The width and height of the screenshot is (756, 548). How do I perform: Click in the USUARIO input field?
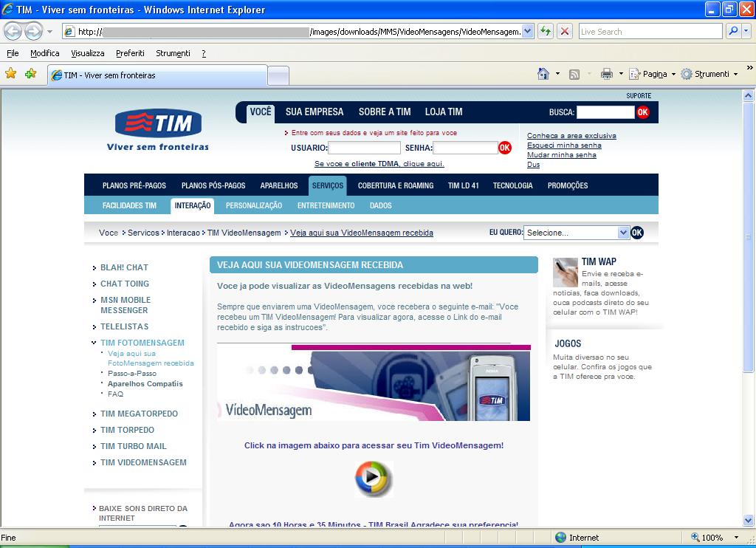point(365,148)
